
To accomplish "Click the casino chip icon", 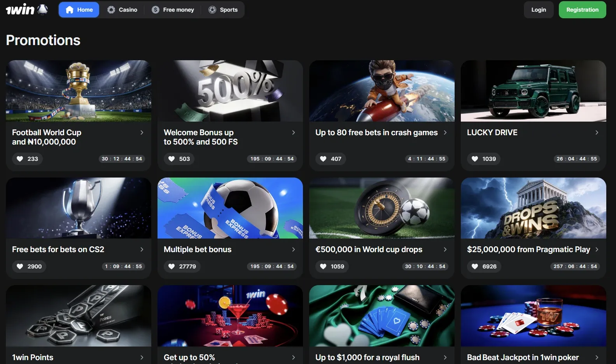I will pyautogui.click(x=111, y=10).
